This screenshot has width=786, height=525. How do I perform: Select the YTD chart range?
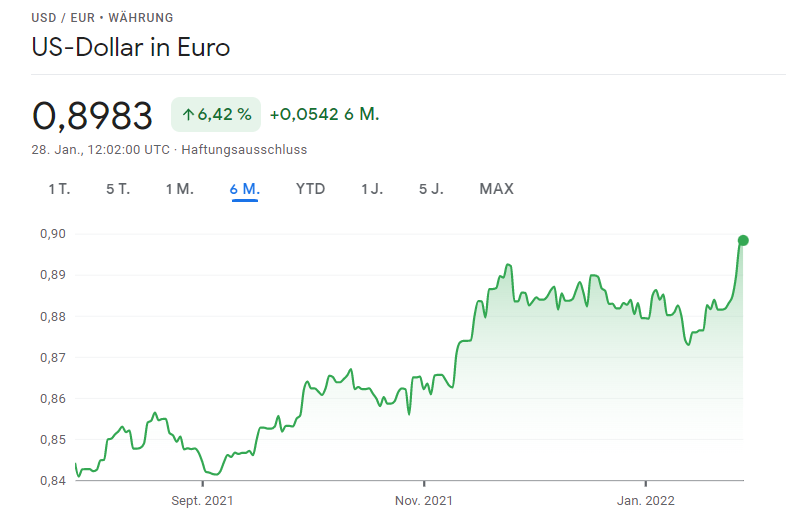310,189
